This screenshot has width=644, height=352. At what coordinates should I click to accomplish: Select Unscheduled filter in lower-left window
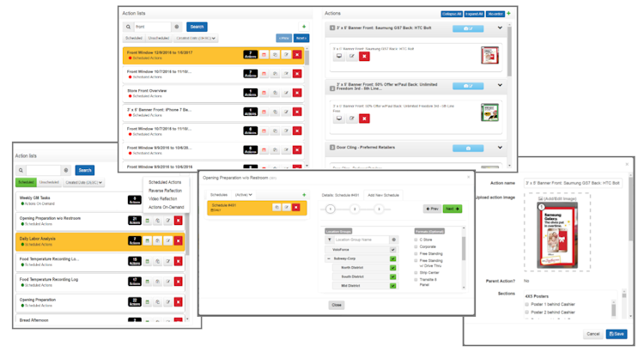click(49, 182)
